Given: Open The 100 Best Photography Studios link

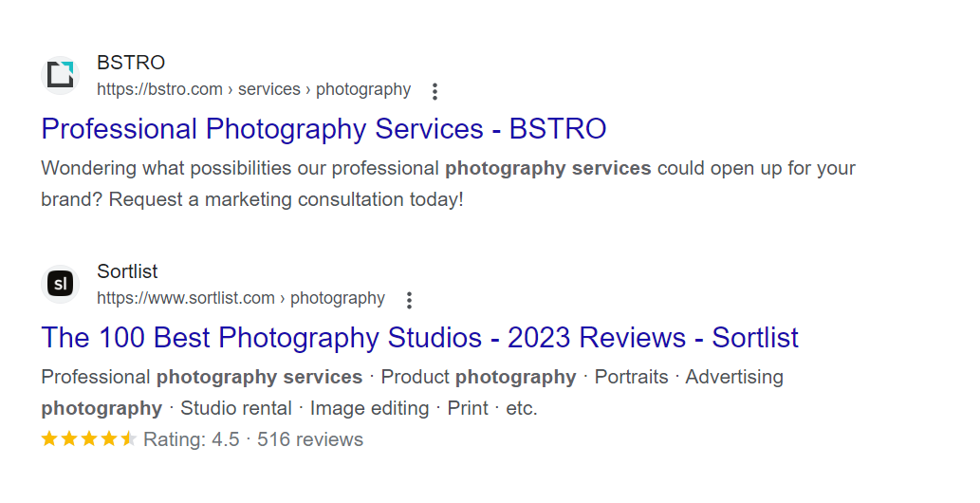Looking at the screenshot, I should (x=419, y=338).
